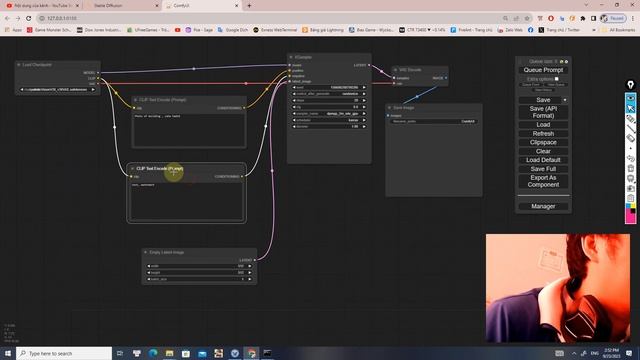The width and height of the screenshot is (640, 360).
Task: Click the undo arrow in annotation bar
Action: click(631, 158)
